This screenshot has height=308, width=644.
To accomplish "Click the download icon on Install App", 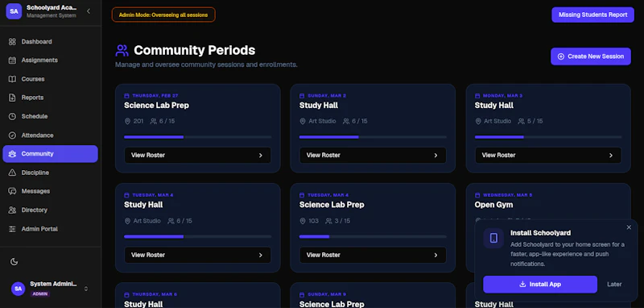I will point(522,284).
